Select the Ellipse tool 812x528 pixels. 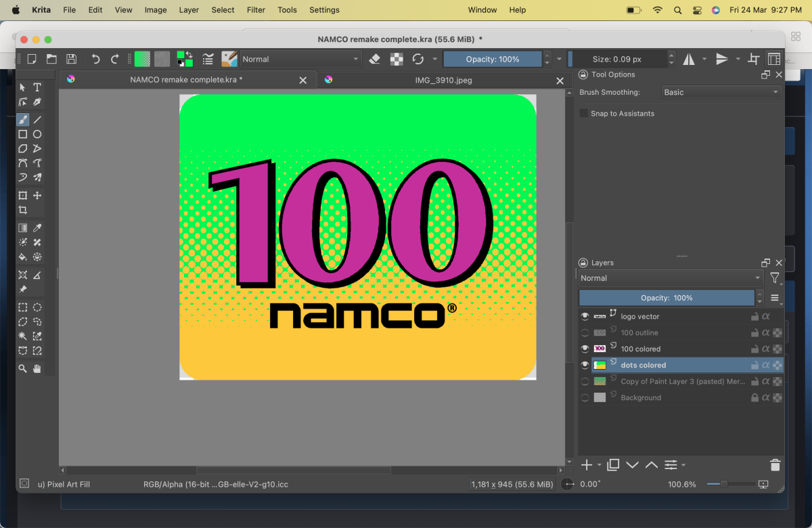[37, 134]
